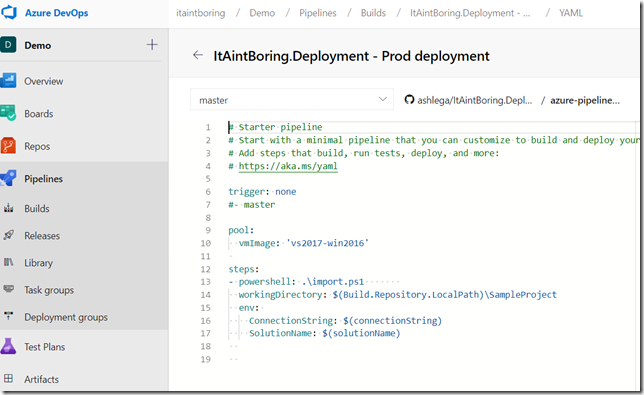Click the Builds breadcrumb link

coord(373,13)
